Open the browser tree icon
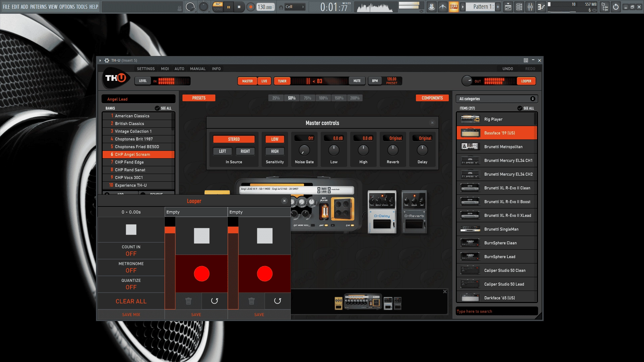644x362 pixels. pyautogui.click(x=605, y=7)
